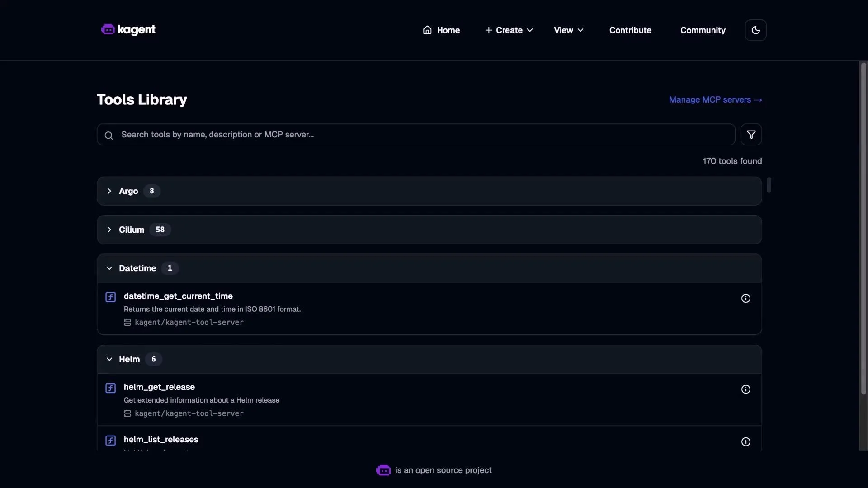Open info for helm_list_releases
Screen dimensions: 868x488
[x=745, y=442]
